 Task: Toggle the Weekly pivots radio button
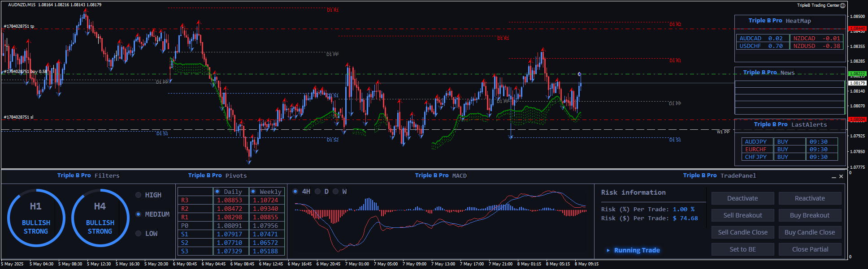click(x=253, y=192)
